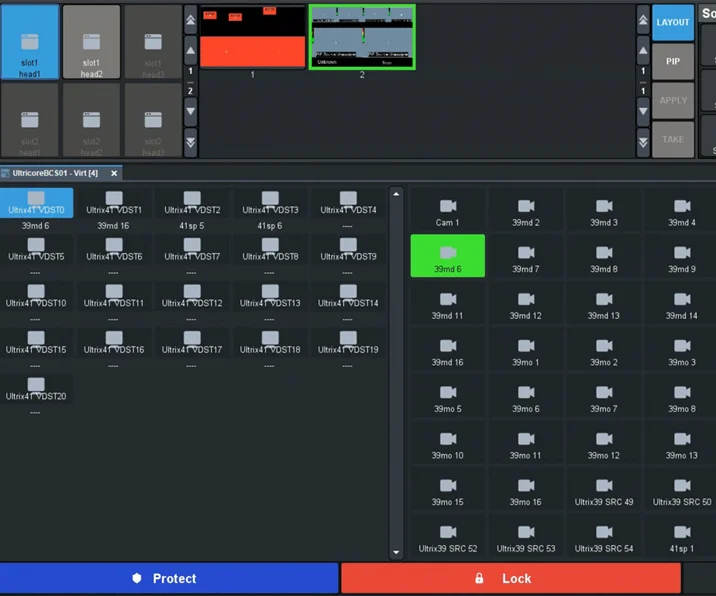
Task: Select the 39mo 16 source
Action: [526, 489]
